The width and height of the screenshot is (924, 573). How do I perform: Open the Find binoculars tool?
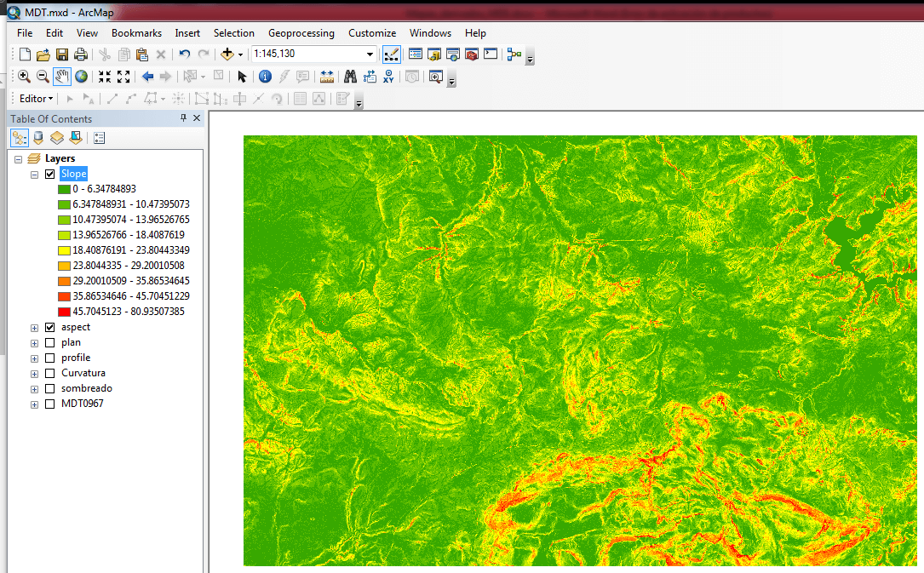pyautogui.click(x=349, y=77)
